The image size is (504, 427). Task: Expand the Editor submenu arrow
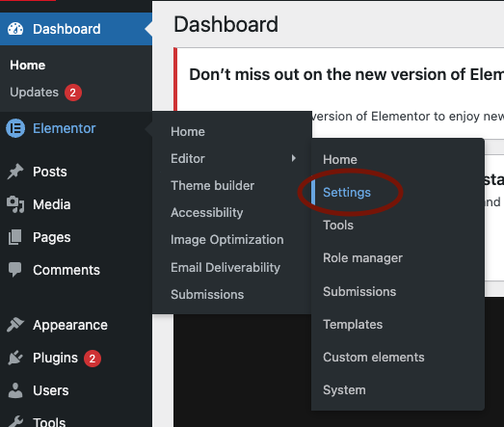[x=294, y=158]
